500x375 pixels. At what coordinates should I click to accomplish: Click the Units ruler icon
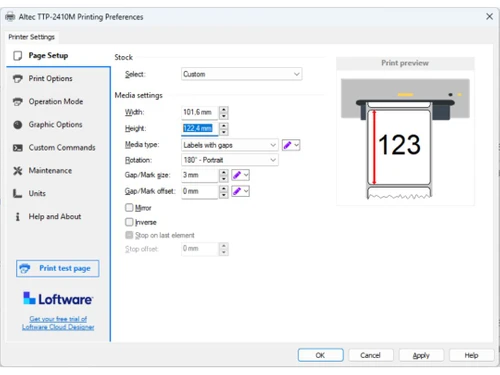17,194
